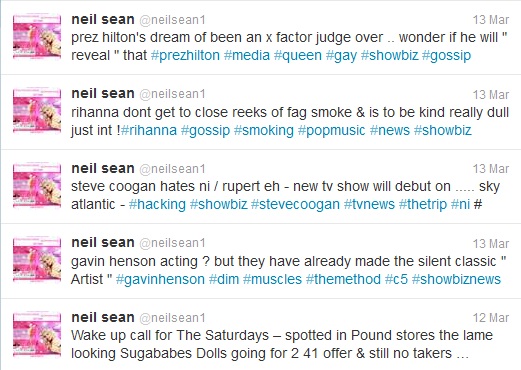This screenshot has width=521, height=370.
Task: Open the #gossip hashtag in the prez hilton tweet
Action: tap(446, 55)
